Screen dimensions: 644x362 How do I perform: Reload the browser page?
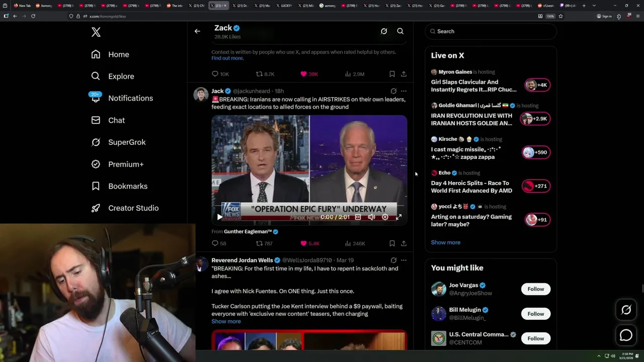(x=33, y=16)
